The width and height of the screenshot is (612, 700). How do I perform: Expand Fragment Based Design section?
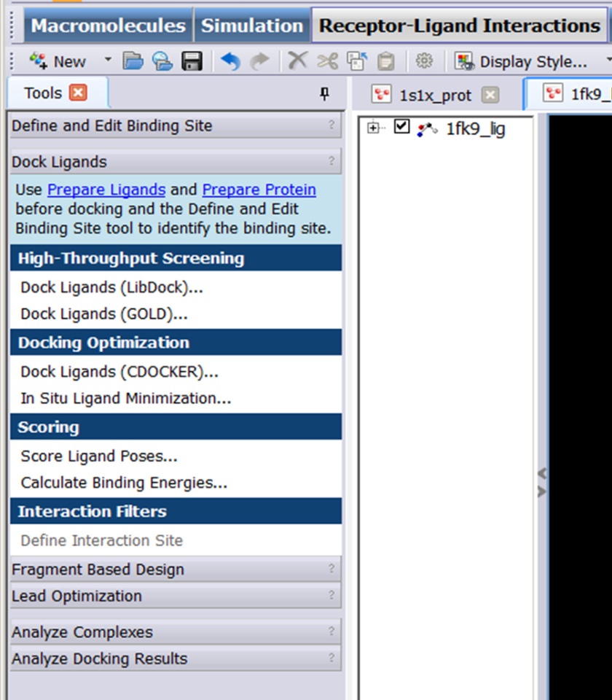pyautogui.click(x=176, y=569)
